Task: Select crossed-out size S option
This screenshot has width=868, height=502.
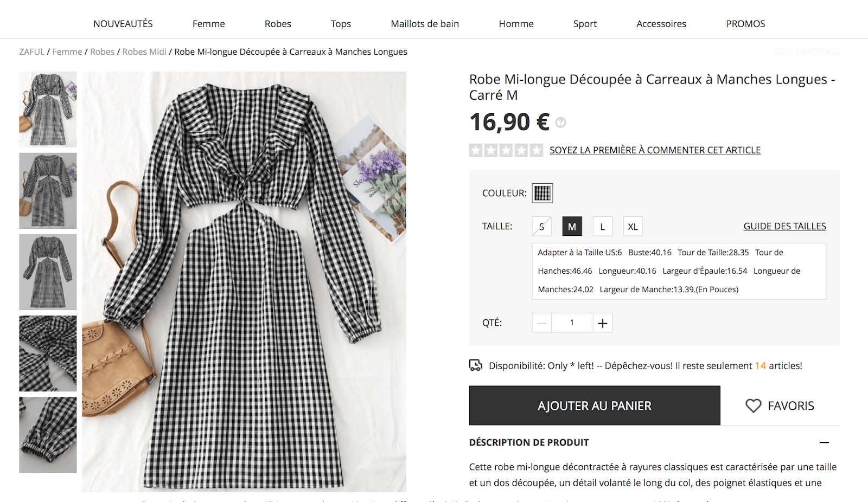Action: (x=541, y=227)
